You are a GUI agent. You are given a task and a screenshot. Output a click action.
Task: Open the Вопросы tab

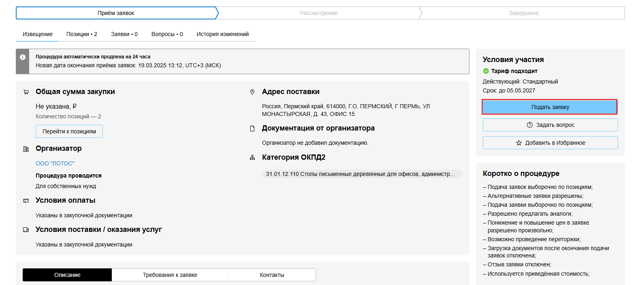click(167, 34)
